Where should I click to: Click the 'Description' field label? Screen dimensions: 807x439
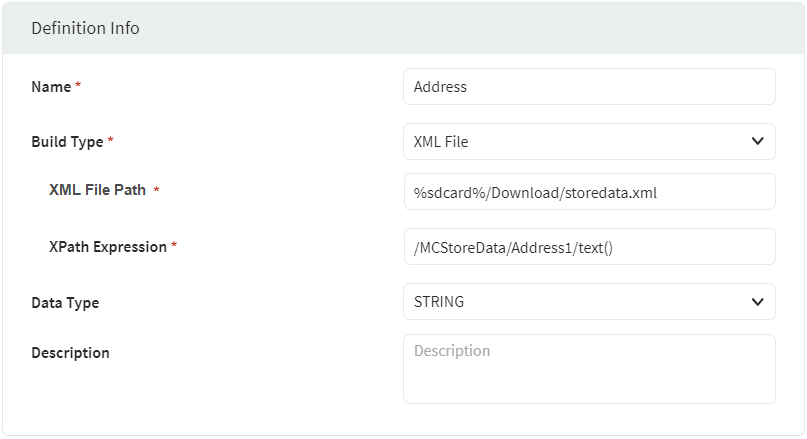click(x=70, y=353)
